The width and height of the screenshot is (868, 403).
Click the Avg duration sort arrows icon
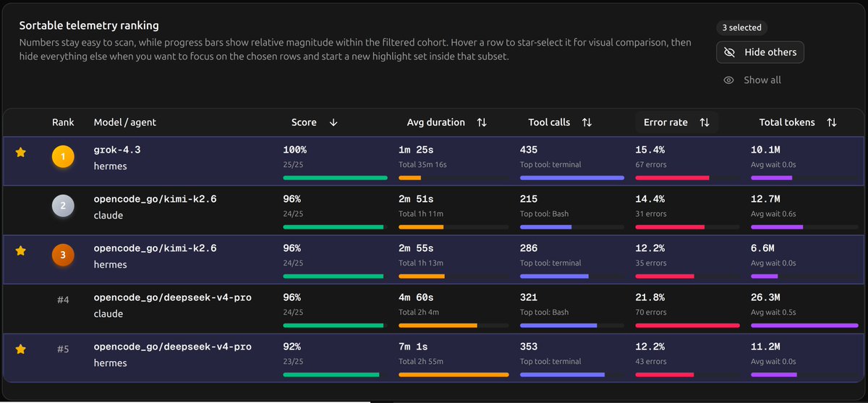[x=482, y=122]
